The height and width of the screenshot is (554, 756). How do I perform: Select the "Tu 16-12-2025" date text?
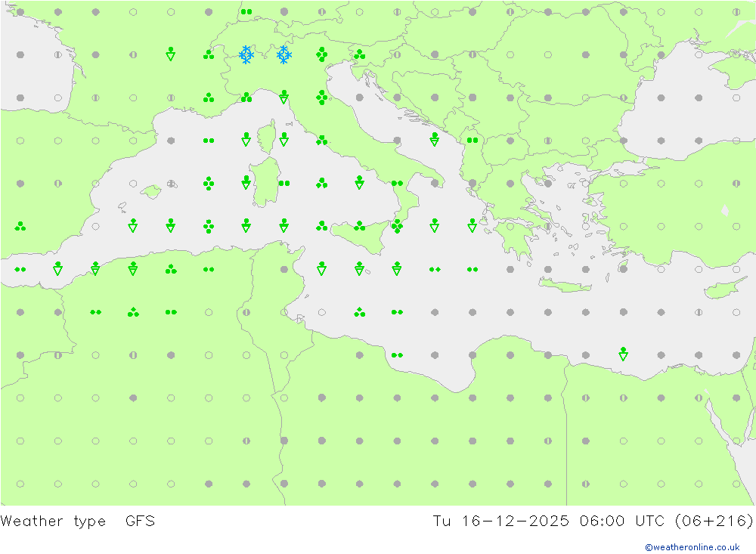[x=493, y=522]
